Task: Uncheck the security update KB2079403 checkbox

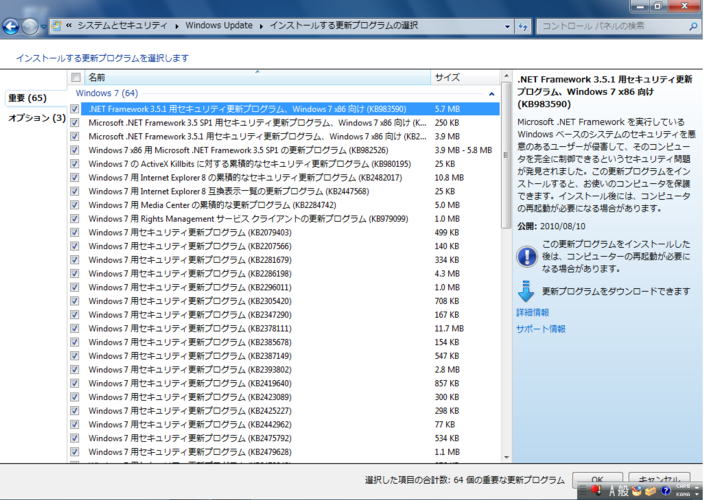Action: 75,232
